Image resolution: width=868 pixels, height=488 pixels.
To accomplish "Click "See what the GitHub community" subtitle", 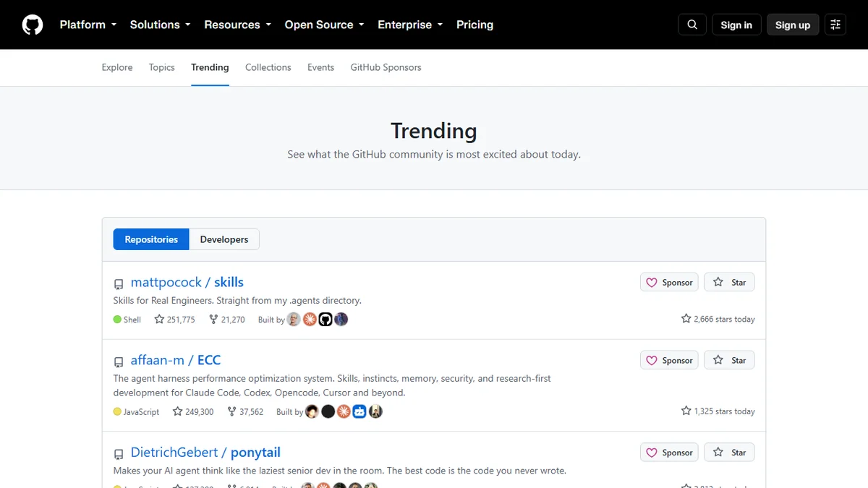I will pos(434,154).
